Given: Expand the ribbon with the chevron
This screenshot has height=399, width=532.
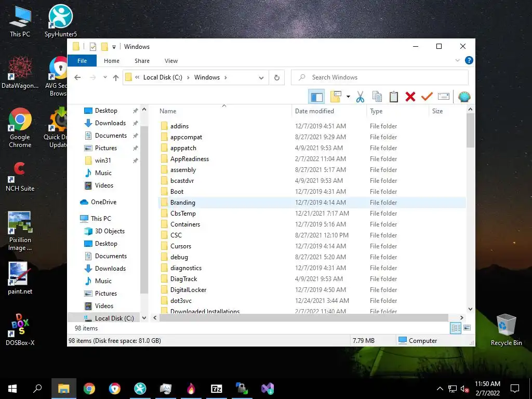Looking at the screenshot, I should [457, 60].
